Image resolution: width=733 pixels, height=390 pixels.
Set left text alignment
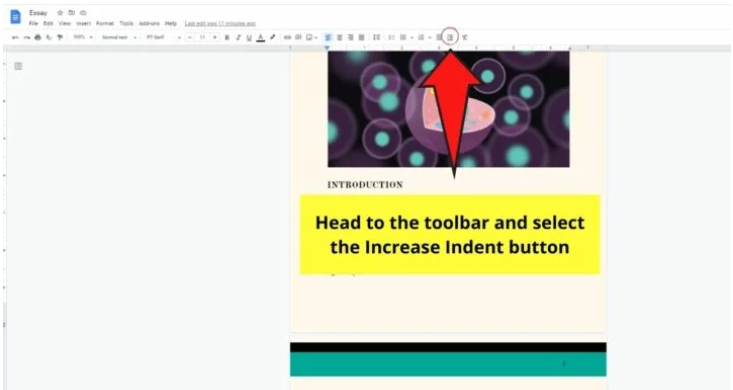pyautogui.click(x=328, y=37)
